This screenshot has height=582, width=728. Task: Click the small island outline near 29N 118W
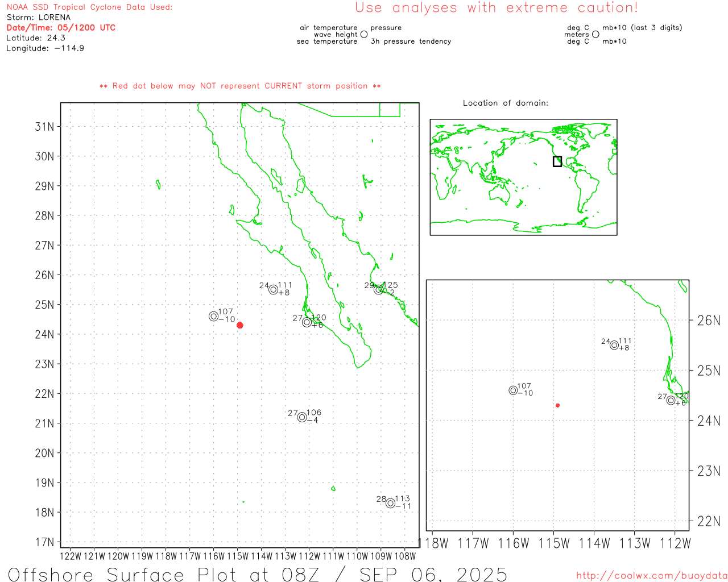click(158, 185)
